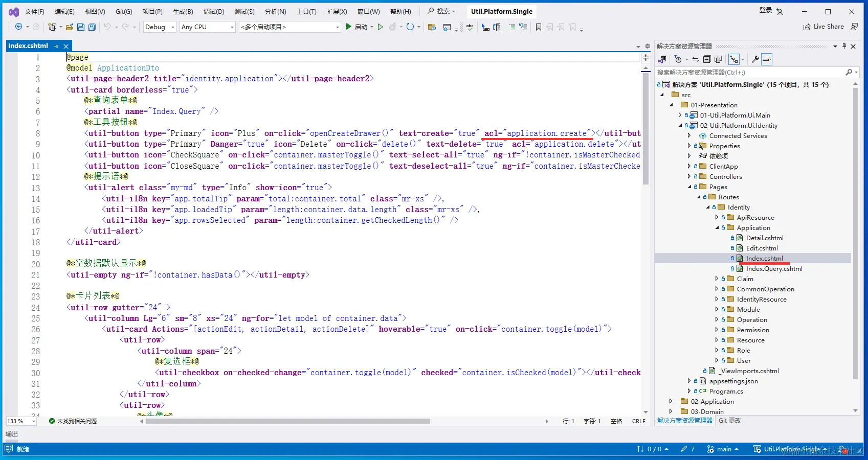Open the 文件(F) menu
The image size is (868, 460).
[x=35, y=11]
